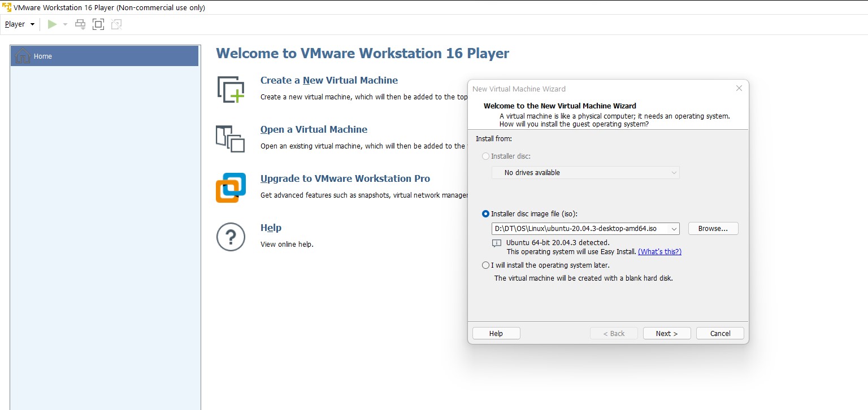Click the Create a New Virtual Machine icon
This screenshot has width=868, height=410.
231,89
